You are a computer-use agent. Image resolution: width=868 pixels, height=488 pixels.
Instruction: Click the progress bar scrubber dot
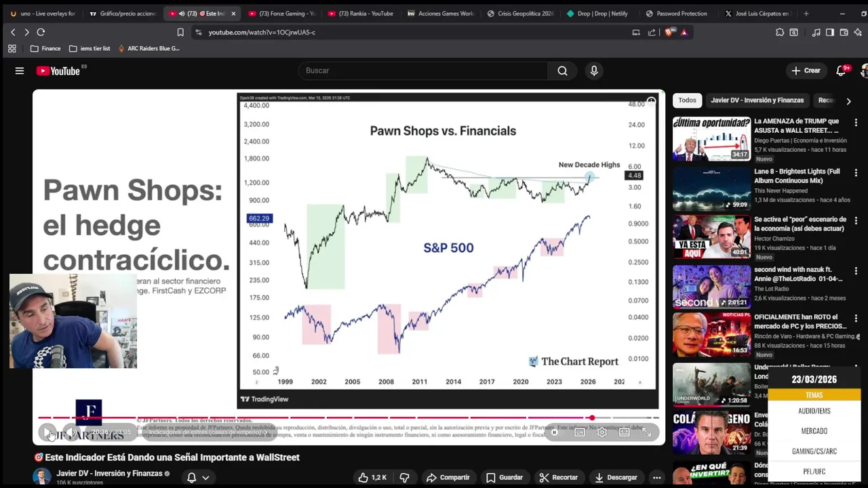pos(592,418)
